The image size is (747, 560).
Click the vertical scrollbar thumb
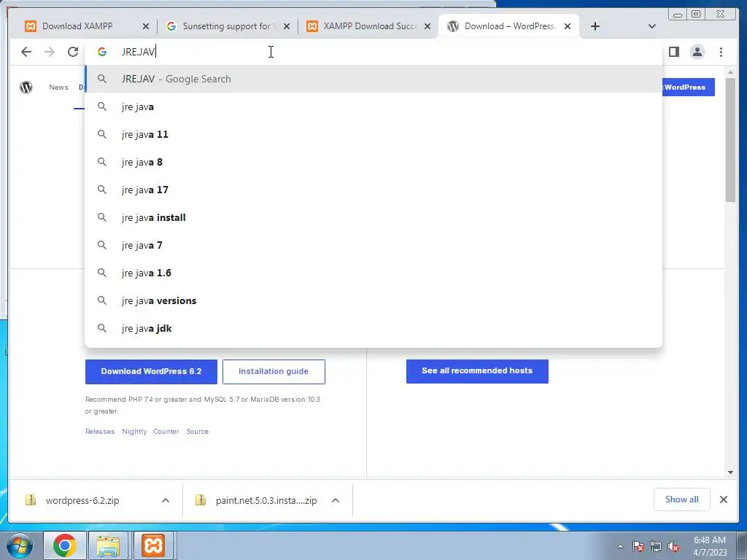pyautogui.click(x=730, y=140)
